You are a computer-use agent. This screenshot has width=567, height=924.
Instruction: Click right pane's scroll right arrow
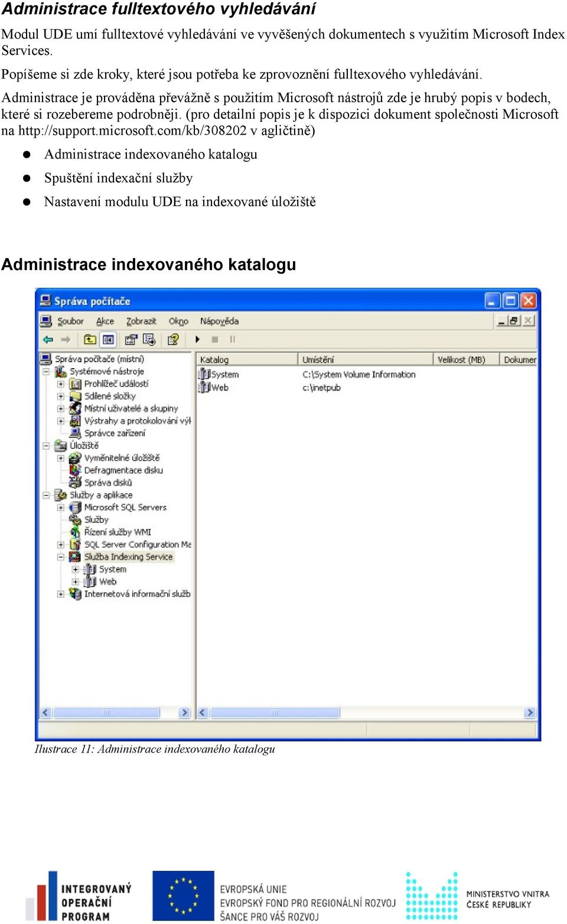(530, 712)
